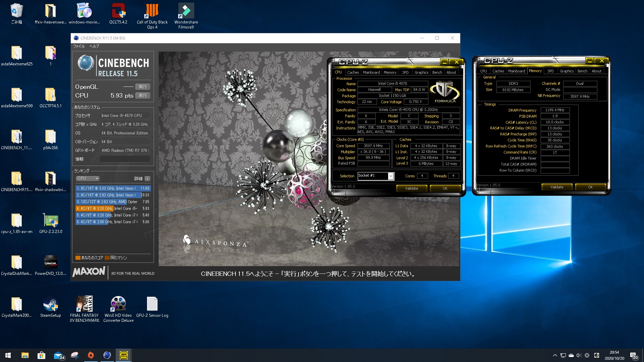Click OK in the left CPU-Z window
644x362 pixels.
click(x=445, y=188)
